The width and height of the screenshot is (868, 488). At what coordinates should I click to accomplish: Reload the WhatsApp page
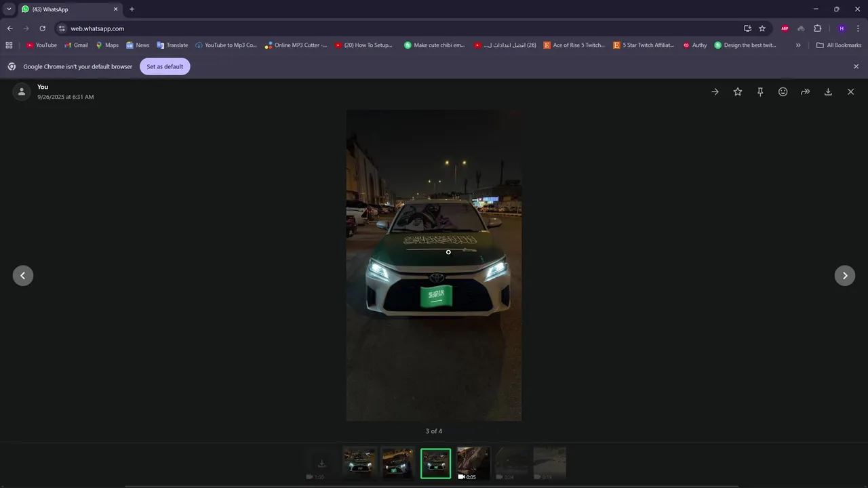click(x=42, y=28)
